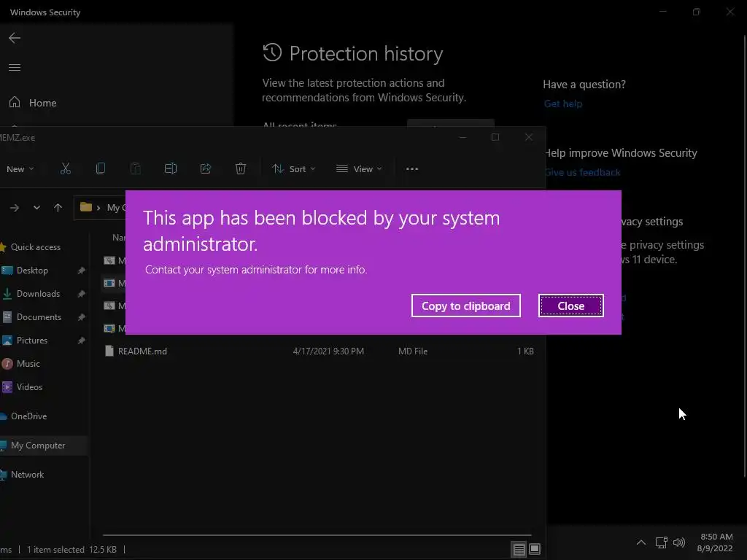This screenshot has height=560, width=747.
Task: Click the Rename icon in toolbar
Action: click(x=171, y=168)
